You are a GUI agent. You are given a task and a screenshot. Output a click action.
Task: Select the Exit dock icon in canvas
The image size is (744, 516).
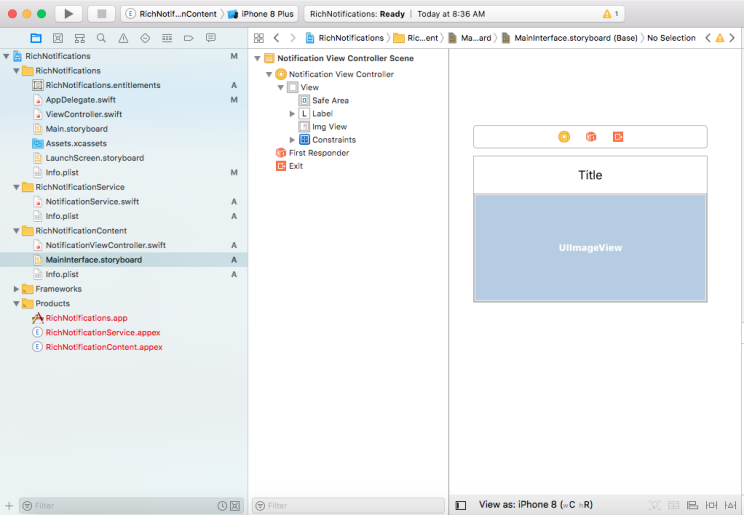618,137
